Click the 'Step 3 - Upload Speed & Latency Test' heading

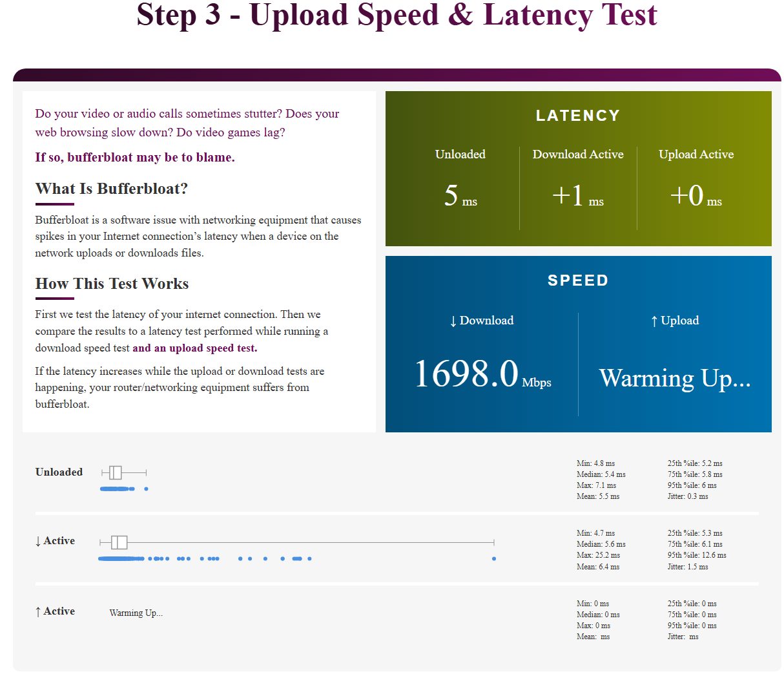(397, 16)
